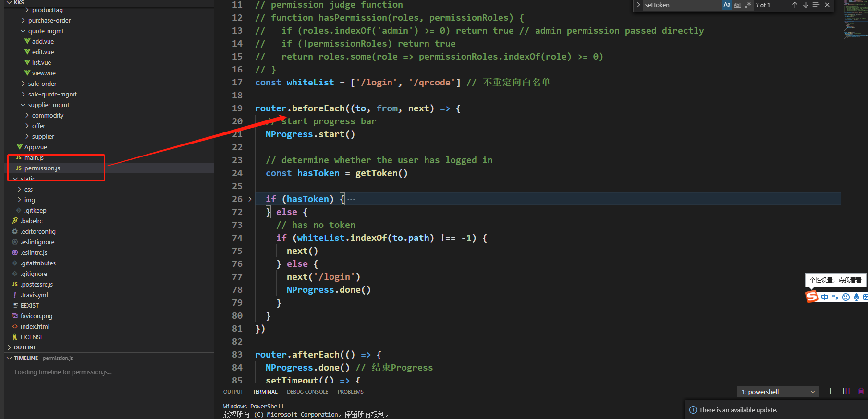Viewport: 868px width, 419px height.
Task: Toggle Match Case in find widget
Action: coord(727,5)
